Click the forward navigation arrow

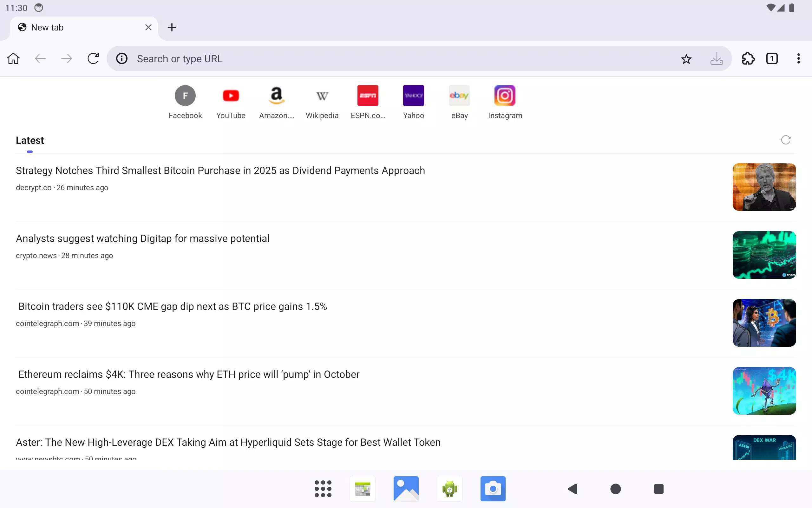(66, 58)
